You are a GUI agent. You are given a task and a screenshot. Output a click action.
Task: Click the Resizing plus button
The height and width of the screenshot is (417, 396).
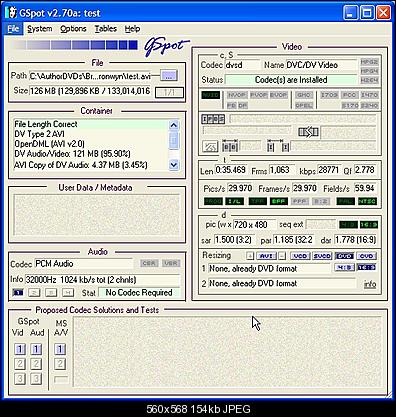250,256
